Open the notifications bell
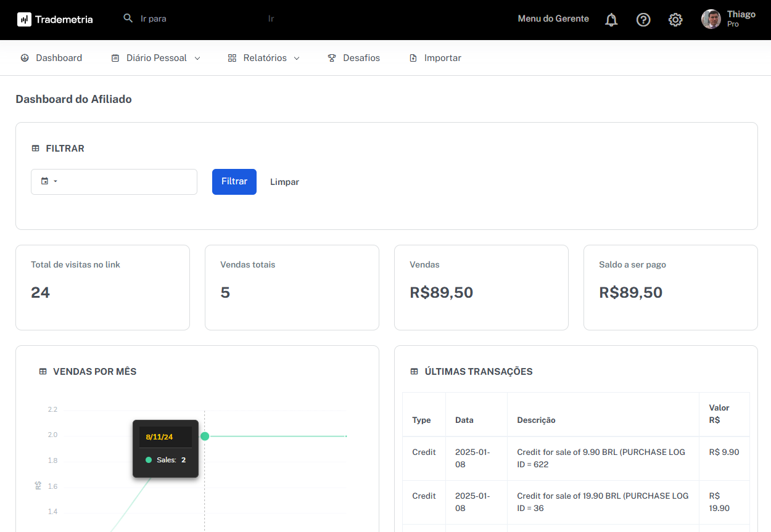 pyautogui.click(x=611, y=20)
